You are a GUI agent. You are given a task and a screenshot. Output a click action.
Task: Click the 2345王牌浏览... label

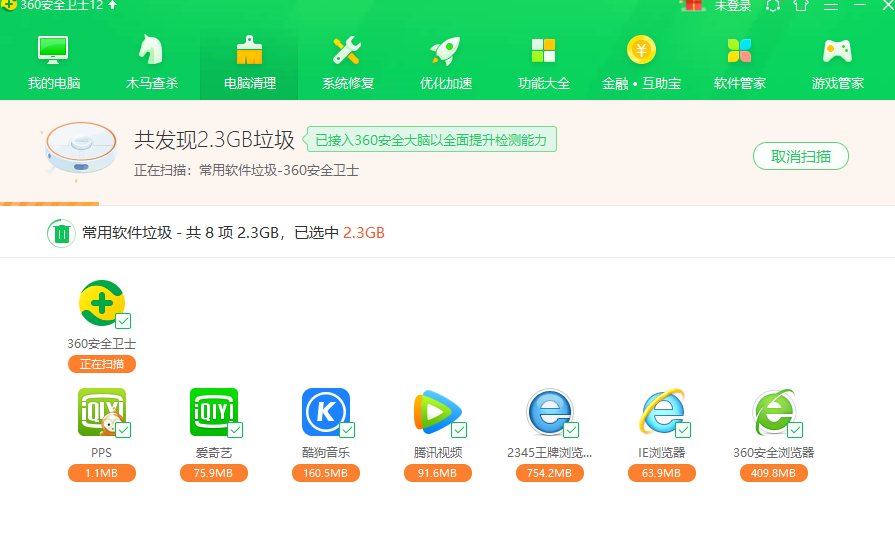click(x=549, y=453)
